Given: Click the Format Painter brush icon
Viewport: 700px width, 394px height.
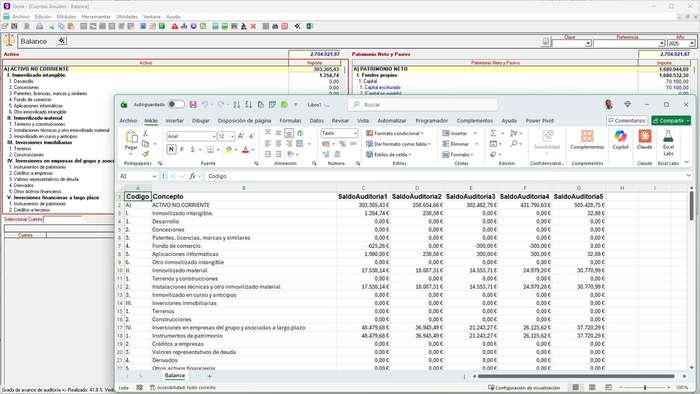Looking at the screenshot, I should tap(145, 154).
